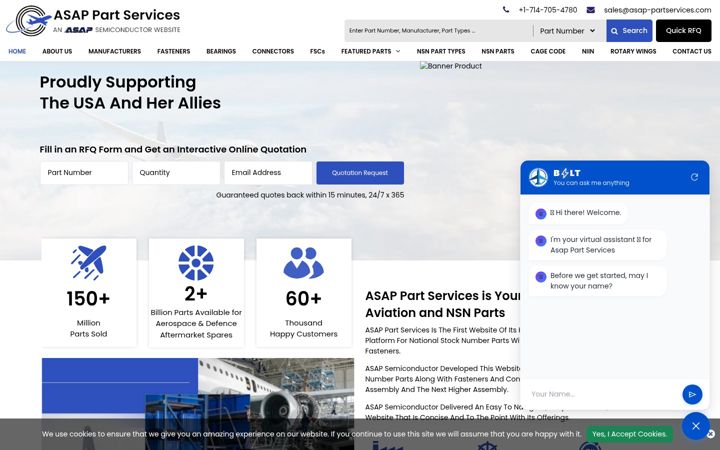720x450 pixels.
Task: Click the blue Search button
Action: point(629,31)
